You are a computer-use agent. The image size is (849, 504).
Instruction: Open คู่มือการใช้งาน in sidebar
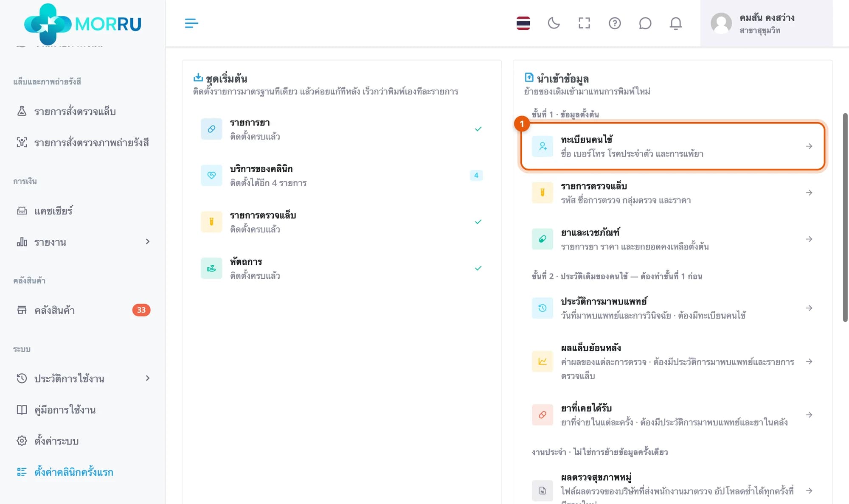pos(83,409)
